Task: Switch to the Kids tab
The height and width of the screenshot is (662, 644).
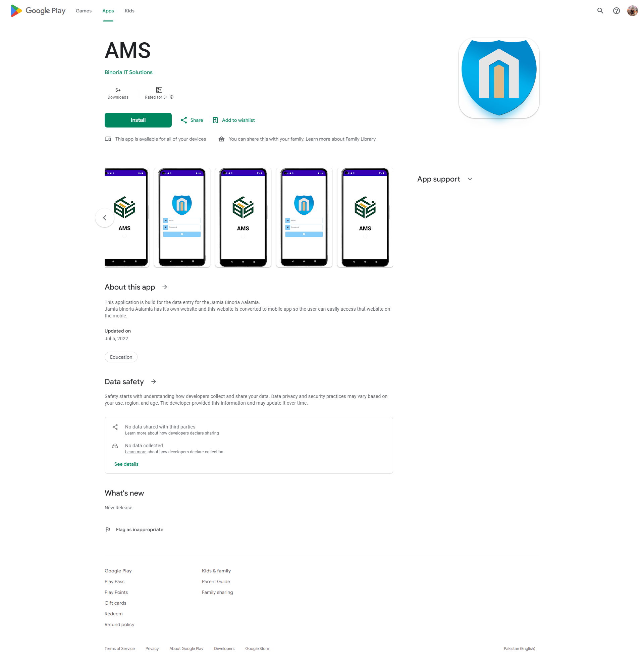Action: click(x=129, y=11)
